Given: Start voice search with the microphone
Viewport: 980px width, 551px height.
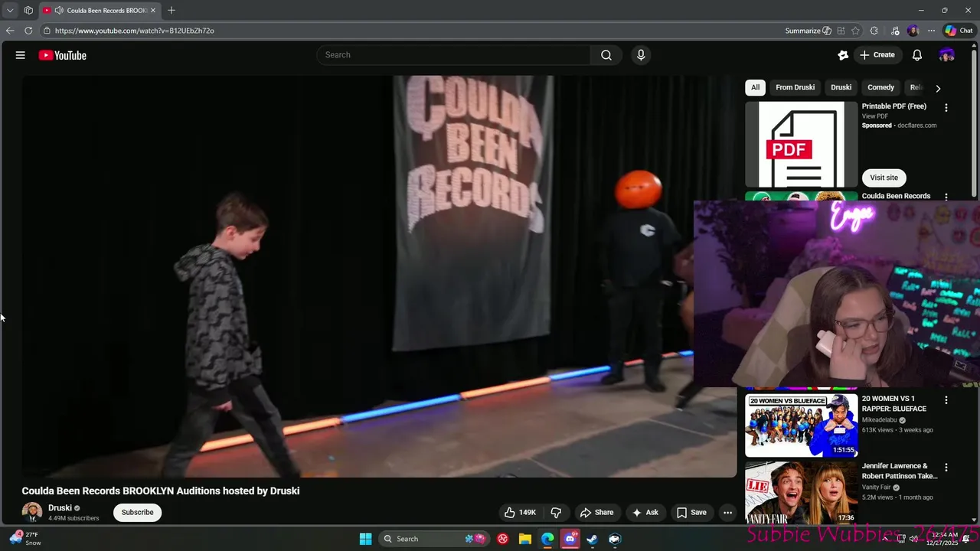Looking at the screenshot, I should [x=641, y=55].
